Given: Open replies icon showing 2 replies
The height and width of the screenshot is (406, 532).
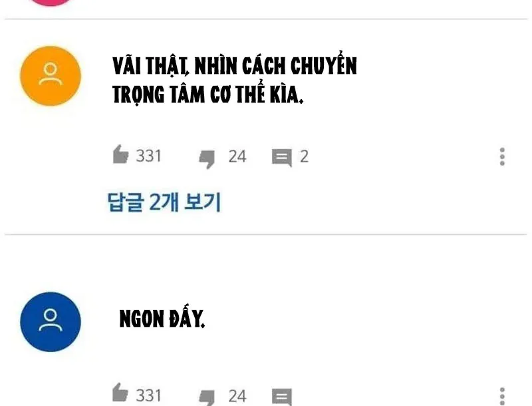Looking at the screenshot, I should (x=281, y=158).
